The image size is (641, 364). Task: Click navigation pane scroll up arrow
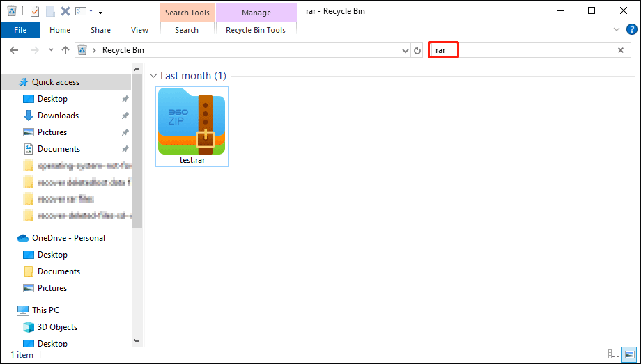pyautogui.click(x=137, y=70)
